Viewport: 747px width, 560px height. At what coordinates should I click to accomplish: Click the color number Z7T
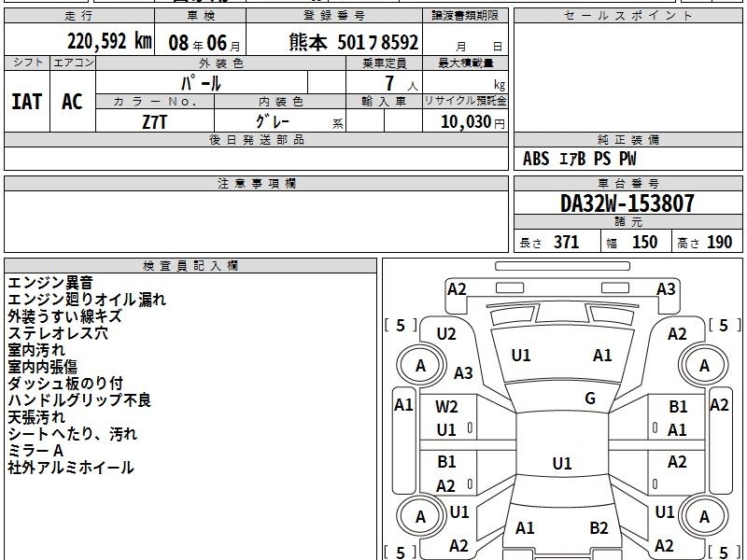[155, 122]
